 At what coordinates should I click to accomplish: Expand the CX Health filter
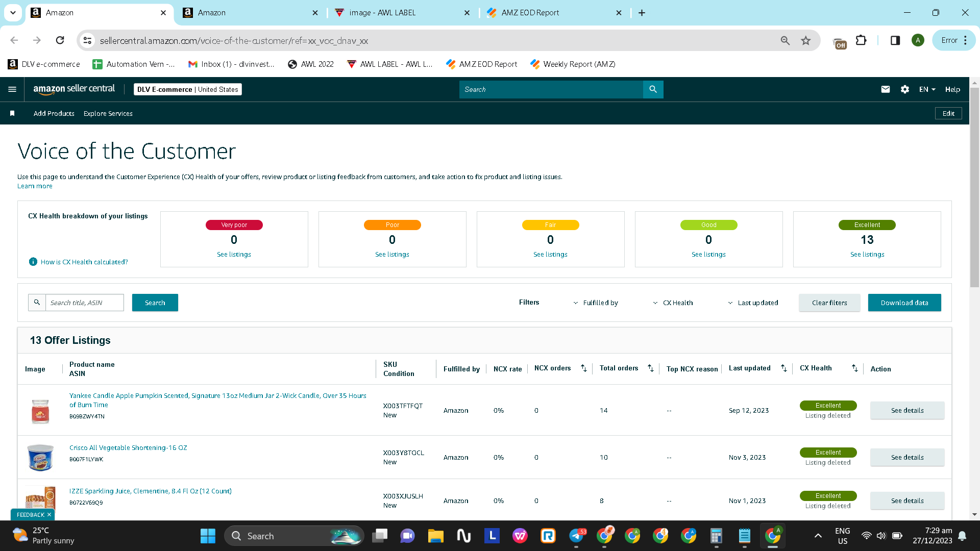click(x=673, y=303)
